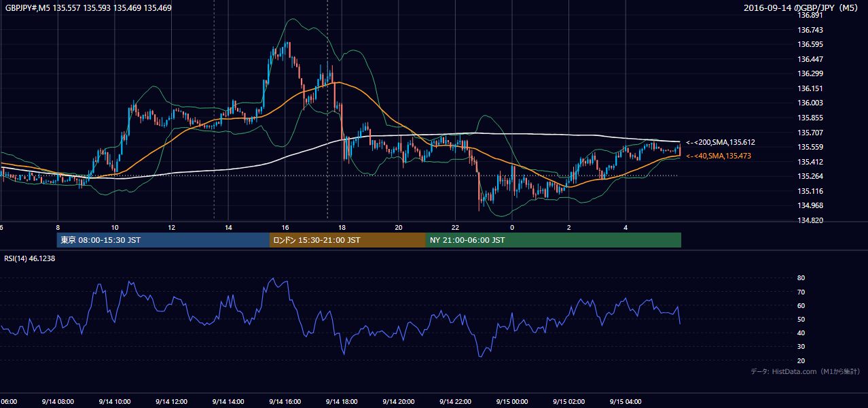Click hour label 16 under the price chart
Screen dimensions: 868x408
285,227
